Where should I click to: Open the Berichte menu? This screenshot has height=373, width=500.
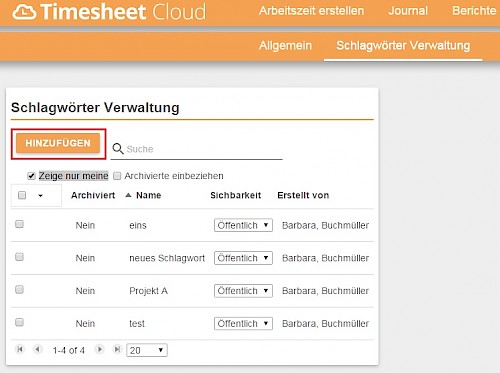click(x=474, y=11)
